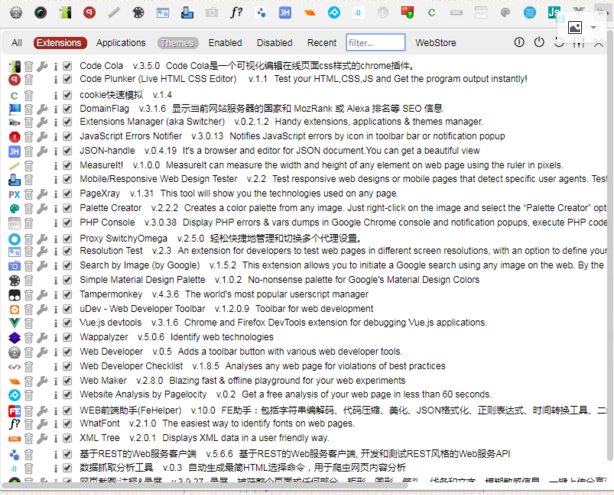Image resolution: width=614 pixels, height=495 pixels.
Task: Disable Code Plunker via its checkbox
Action: point(67,79)
